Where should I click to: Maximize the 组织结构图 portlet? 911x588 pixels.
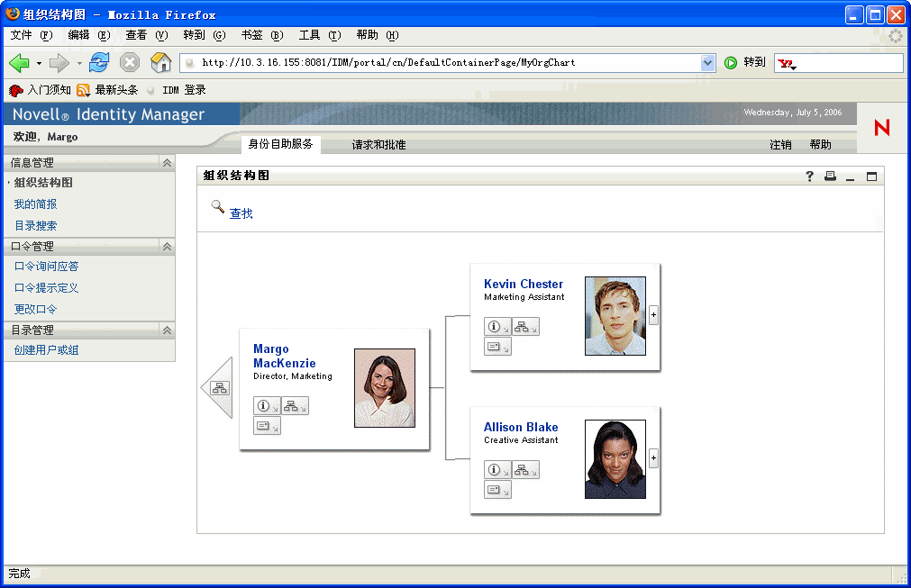coord(871,176)
